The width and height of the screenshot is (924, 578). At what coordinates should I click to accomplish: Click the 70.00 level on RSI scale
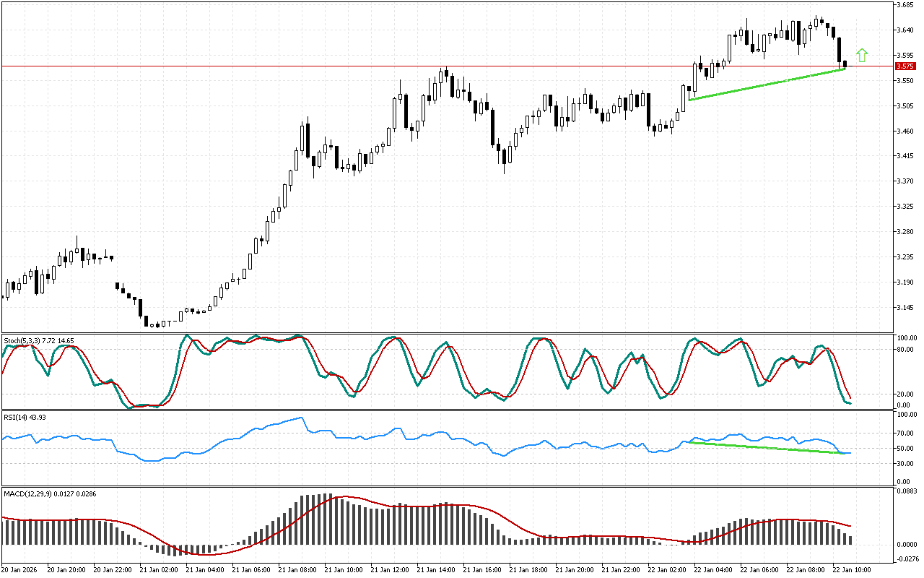pyautogui.click(x=906, y=433)
